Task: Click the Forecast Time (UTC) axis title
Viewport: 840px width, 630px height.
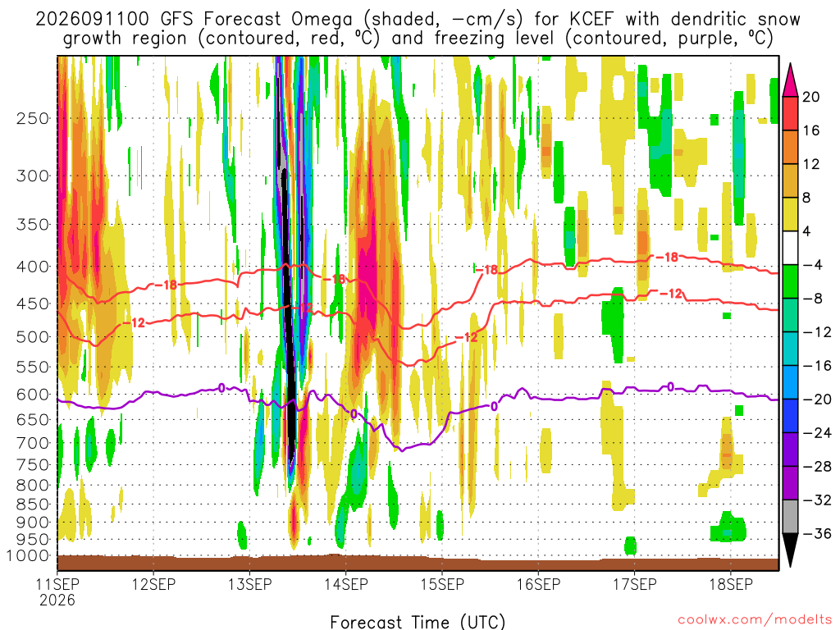Action: tap(418, 622)
